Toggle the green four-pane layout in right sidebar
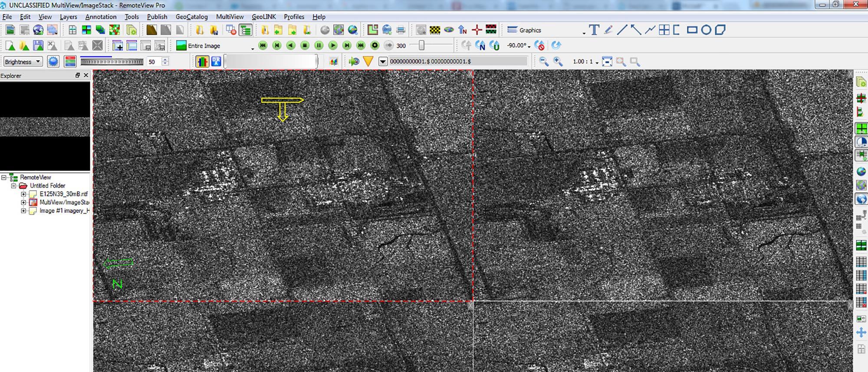 tap(861, 128)
